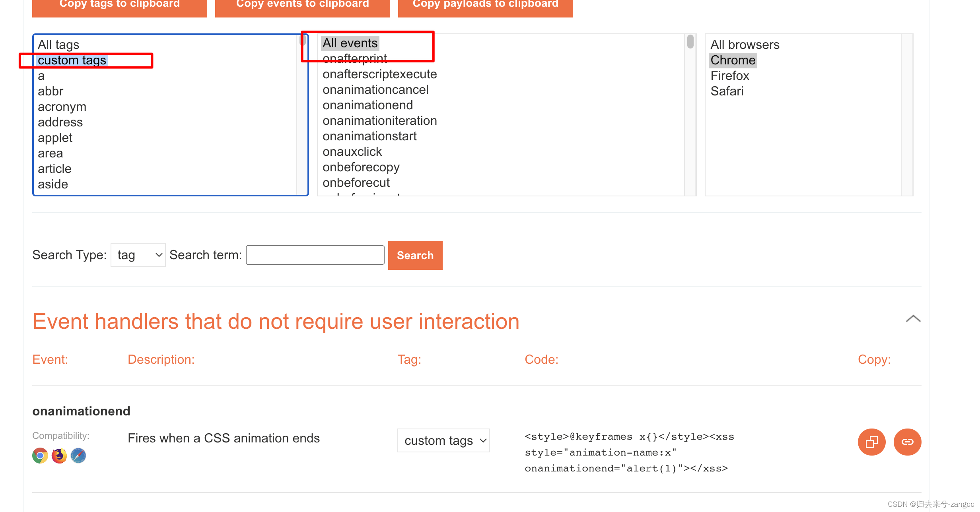This screenshot has height=512, width=980.
Task: Select onbeforecopy event
Action: pyautogui.click(x=361, y=167)
